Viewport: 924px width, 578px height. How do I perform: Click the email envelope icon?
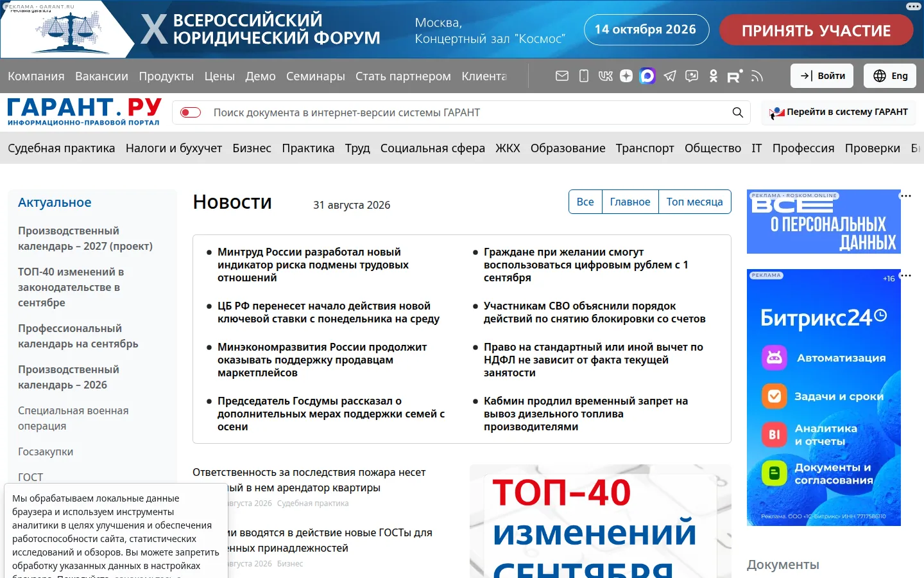click(x=562, y=76)
